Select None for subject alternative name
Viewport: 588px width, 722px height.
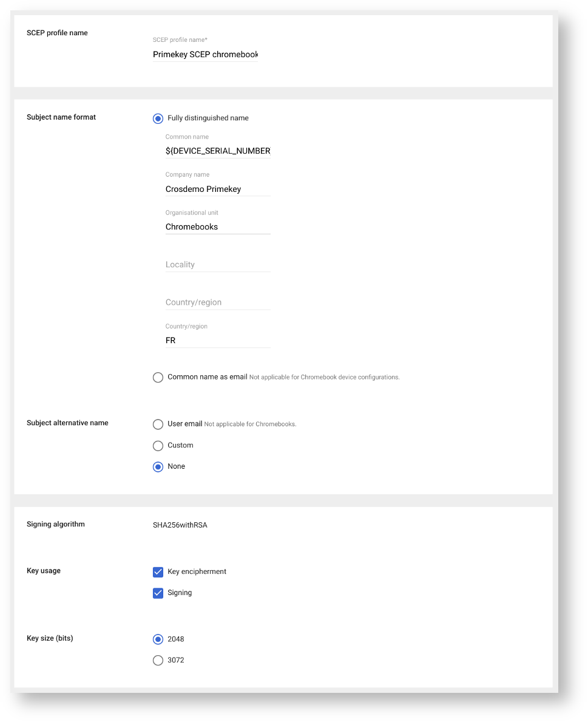tap(158, 467)
